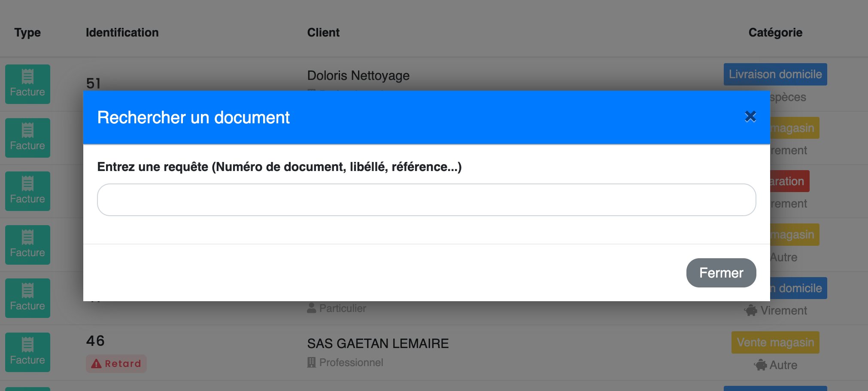This screenshot has height=391, width=868.
Task: Click the Particulier client type text
Action: click(343, 308)
